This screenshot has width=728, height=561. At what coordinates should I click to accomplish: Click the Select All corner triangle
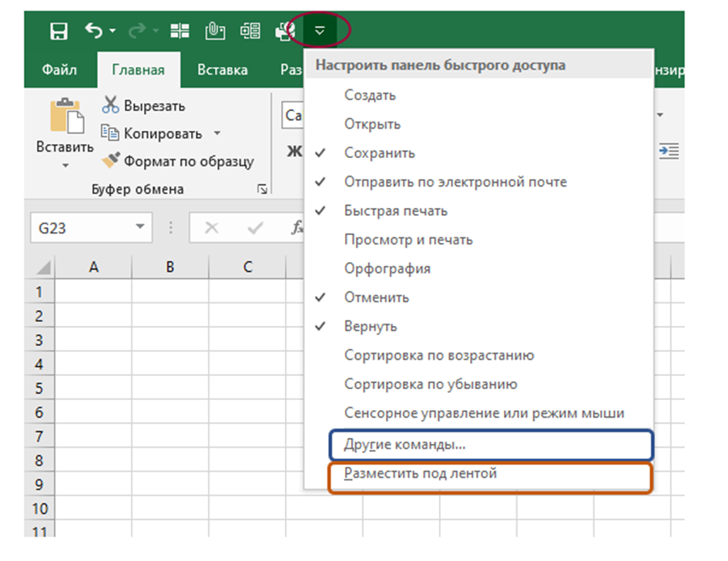pos(43,267)
